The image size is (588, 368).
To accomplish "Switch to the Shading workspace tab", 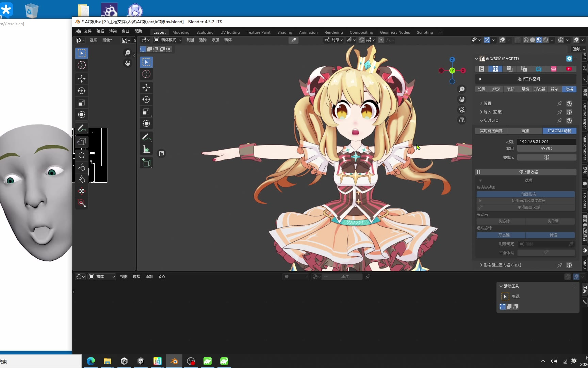I will click(285, 32).
